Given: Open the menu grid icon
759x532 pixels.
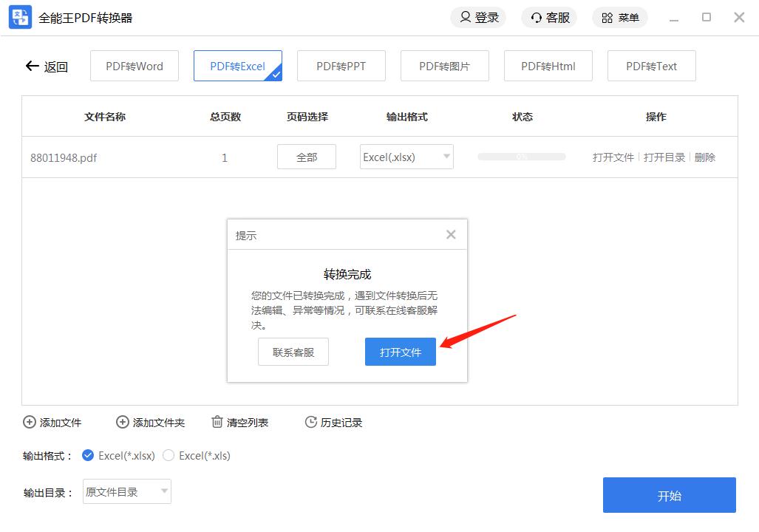Looking at the screenshot, I should tap(607, 17).
